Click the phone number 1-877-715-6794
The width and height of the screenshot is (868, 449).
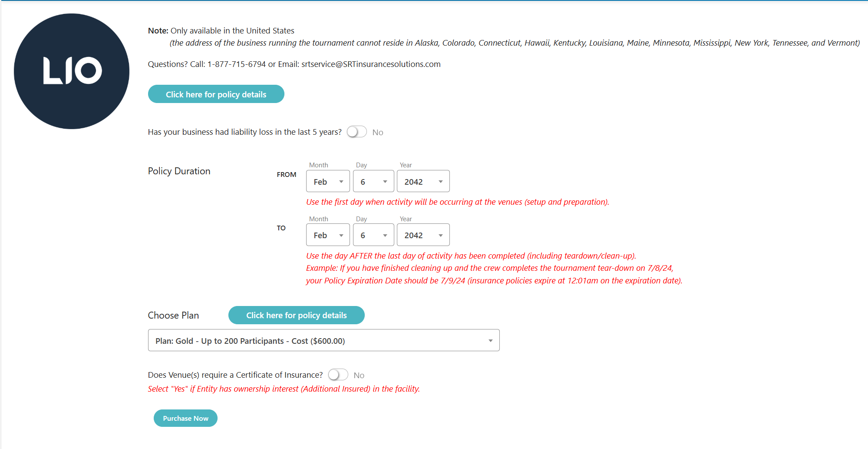(x=236, y=64)
